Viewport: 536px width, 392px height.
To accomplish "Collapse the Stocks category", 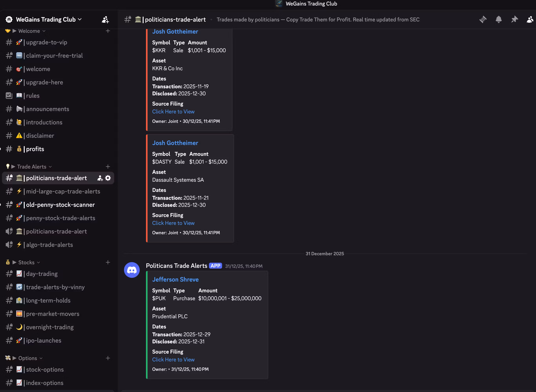I will (26, 262).
